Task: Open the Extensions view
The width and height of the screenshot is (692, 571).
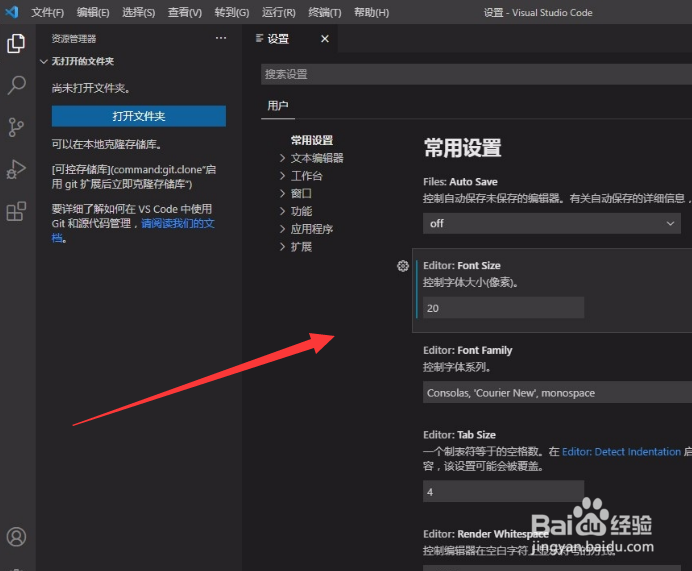Action: pyautogui.click(x=16, y=211)
